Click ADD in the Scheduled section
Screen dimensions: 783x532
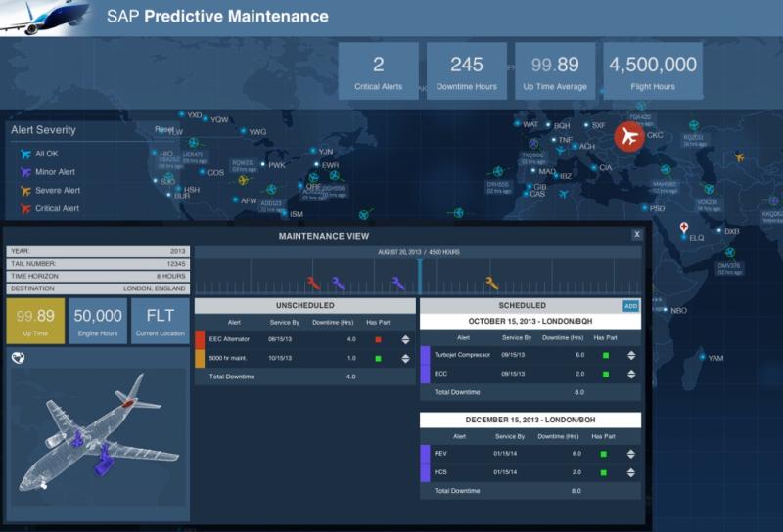[630, 306]
